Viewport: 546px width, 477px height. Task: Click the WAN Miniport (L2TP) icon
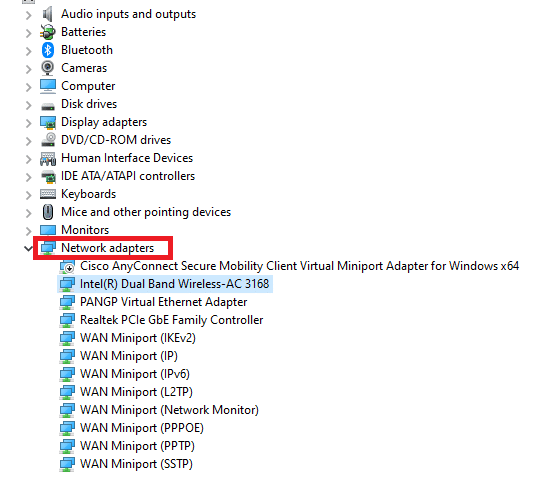67,392
